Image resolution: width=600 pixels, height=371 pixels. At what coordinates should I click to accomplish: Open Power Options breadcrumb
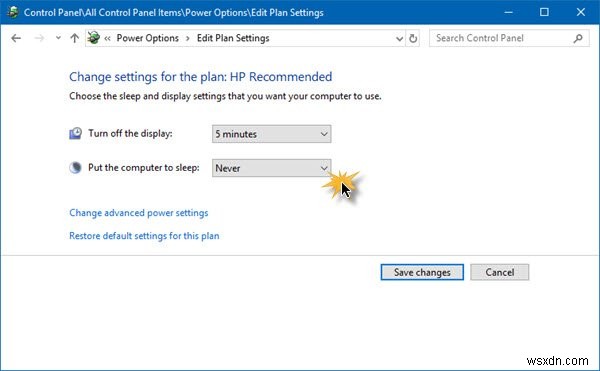[x=148, y=38]
